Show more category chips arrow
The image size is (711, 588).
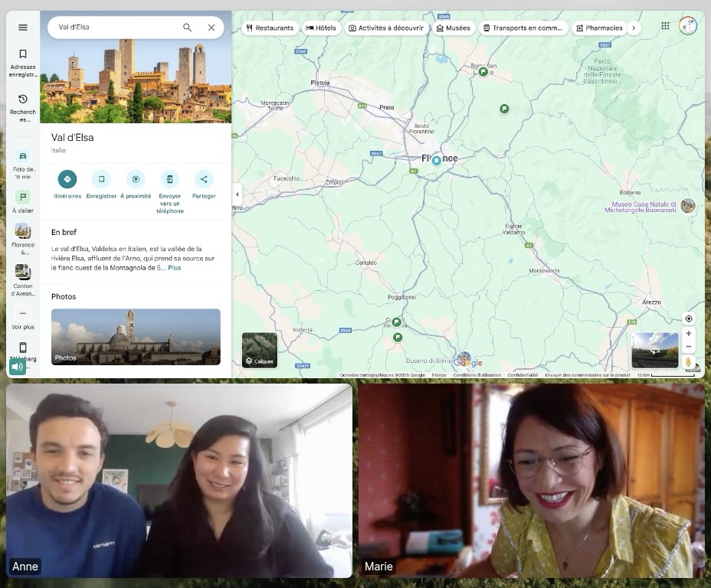point(633,28)
